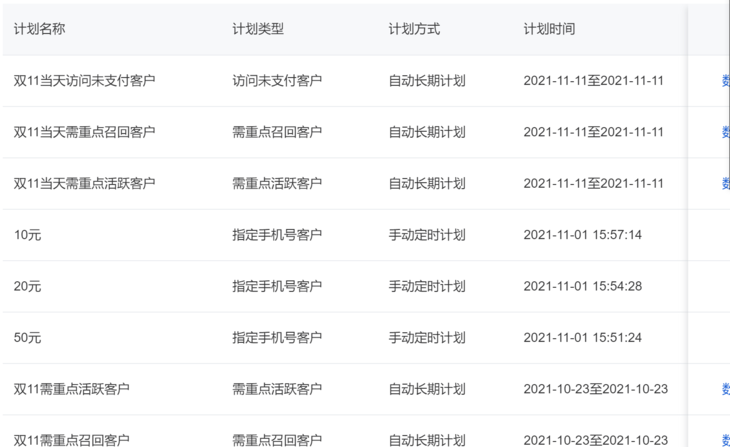Click 手动定时计划 in the 20元 row
Image resolution: width=730 pixels, height=447 pixels.
pos(427,286)
